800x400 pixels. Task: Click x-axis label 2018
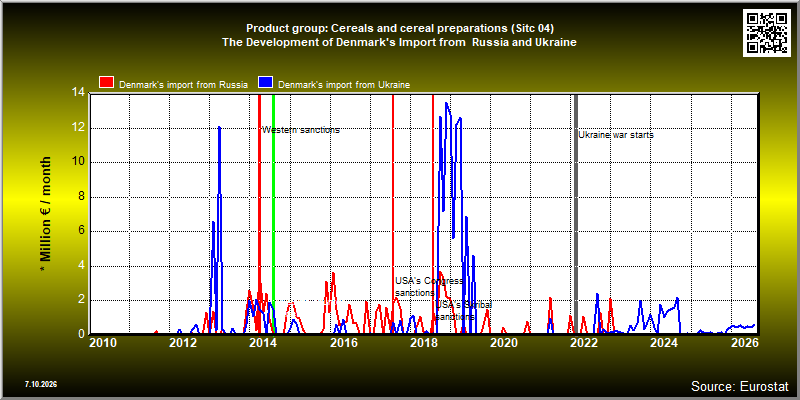click(424, 343)
